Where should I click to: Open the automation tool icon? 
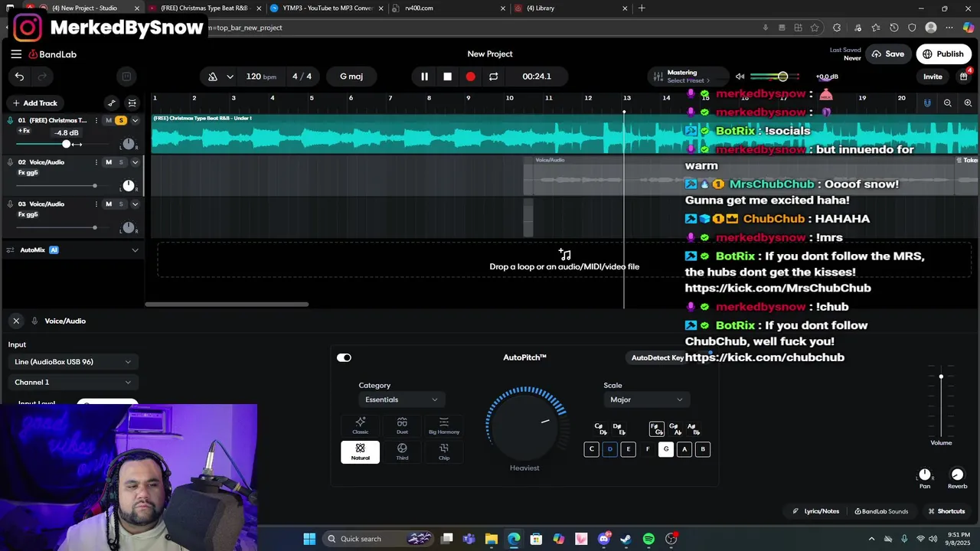(112, 103)
